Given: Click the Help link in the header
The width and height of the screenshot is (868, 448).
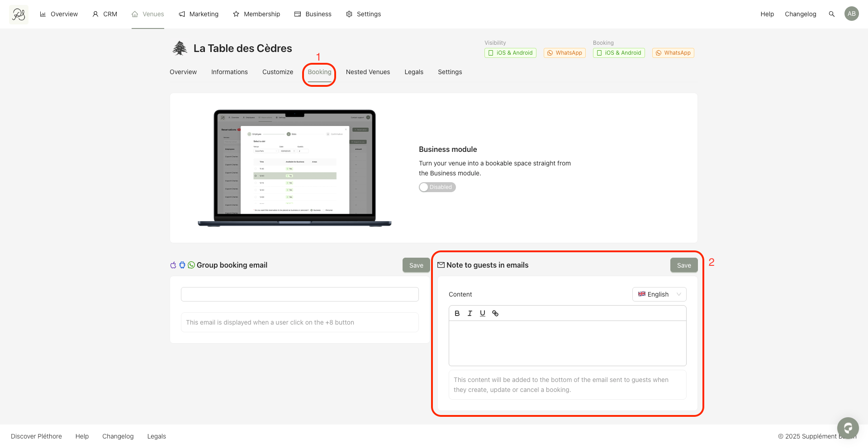Looking at the screenshot, I should (x=767, y=14).
